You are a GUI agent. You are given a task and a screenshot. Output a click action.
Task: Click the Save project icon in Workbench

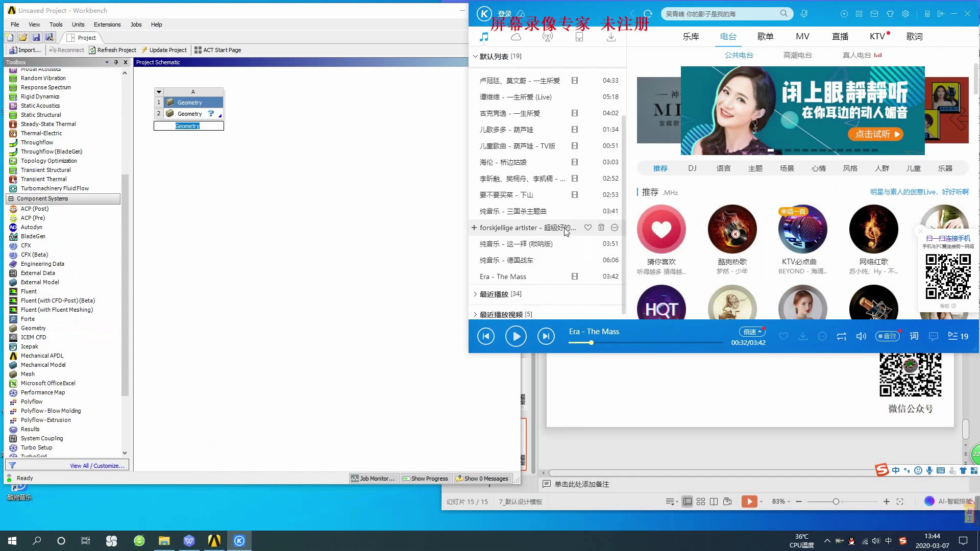(36, 37)
